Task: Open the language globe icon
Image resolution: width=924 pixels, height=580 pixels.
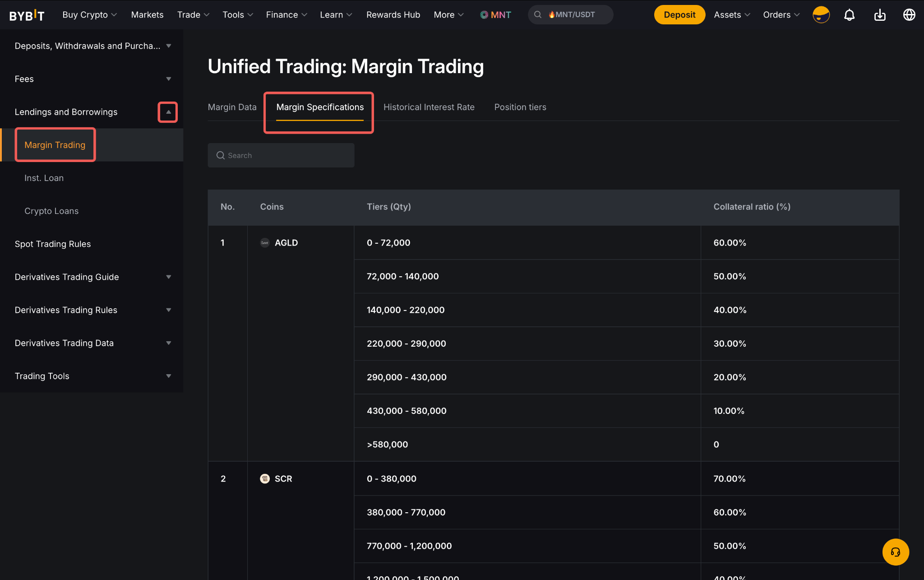Action: tap(909, 15)
